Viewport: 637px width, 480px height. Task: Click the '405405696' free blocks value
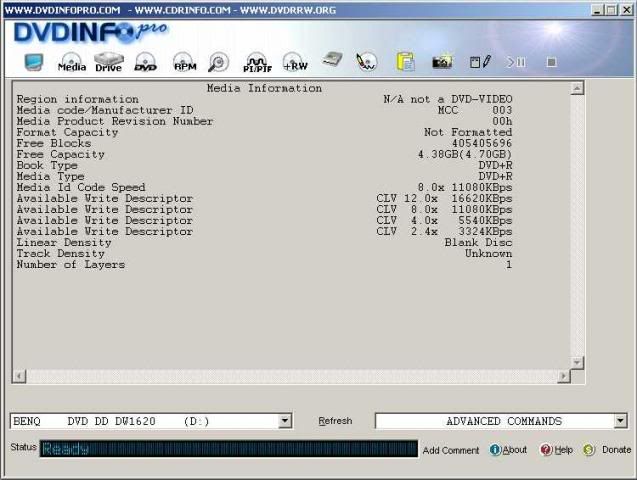click(x=482, y=143)
